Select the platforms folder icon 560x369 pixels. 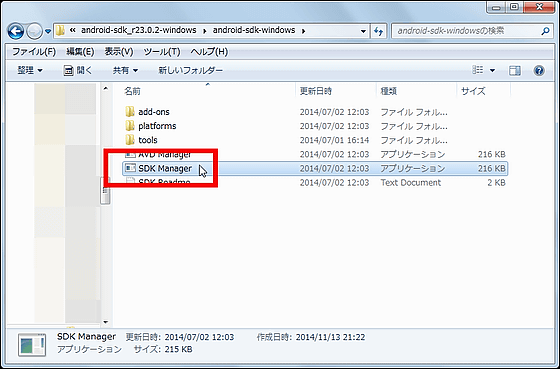(x=130, y=126)
